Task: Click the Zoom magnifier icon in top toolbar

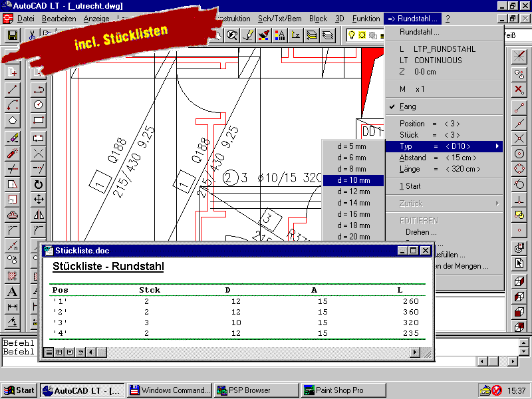Action: click(232, 35)
